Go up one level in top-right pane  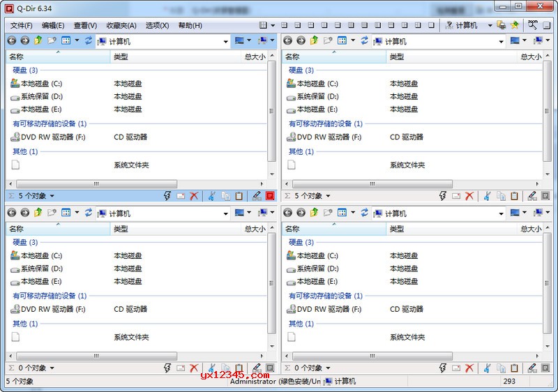(315, 40)
